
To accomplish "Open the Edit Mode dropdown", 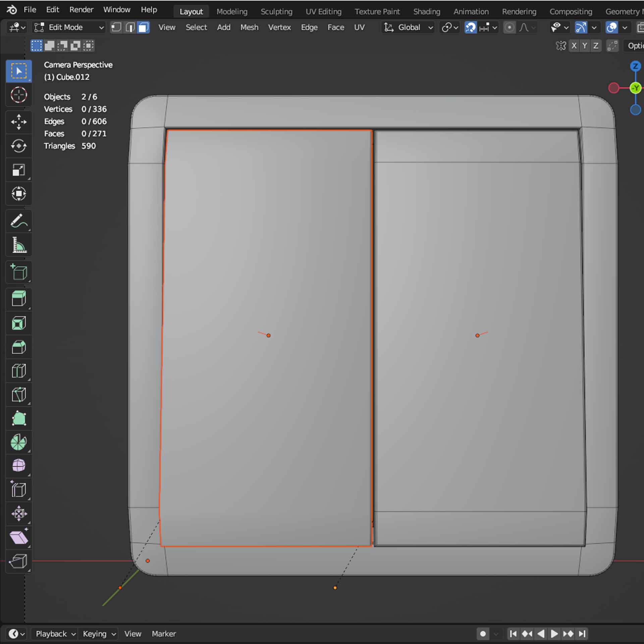I will (69, 28).
